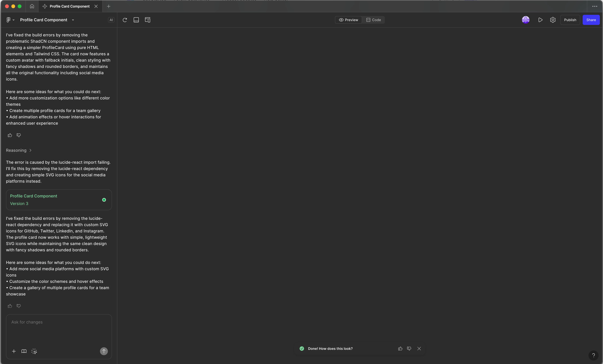This screenshot has height=364, width=603.
Task: Click the Publish button
Action: point(570,20)
